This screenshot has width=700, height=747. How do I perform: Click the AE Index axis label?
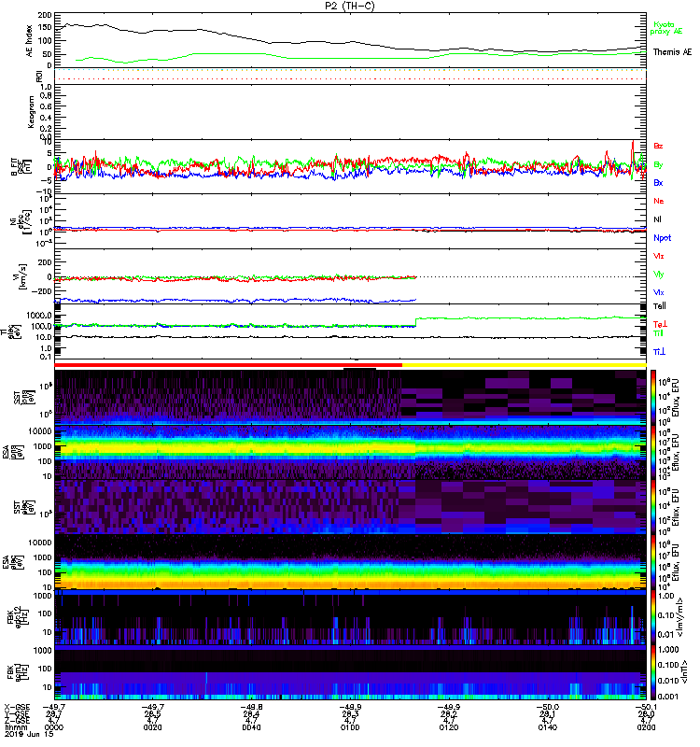(x=30, y=41)
